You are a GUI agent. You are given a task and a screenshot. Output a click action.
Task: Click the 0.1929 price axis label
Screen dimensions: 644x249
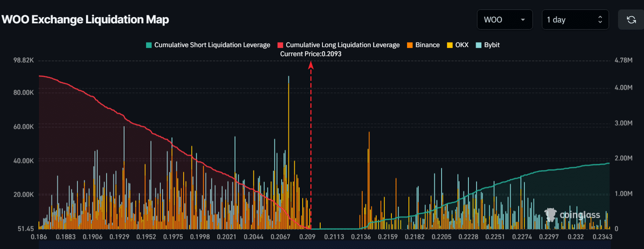tap(120, 236)
